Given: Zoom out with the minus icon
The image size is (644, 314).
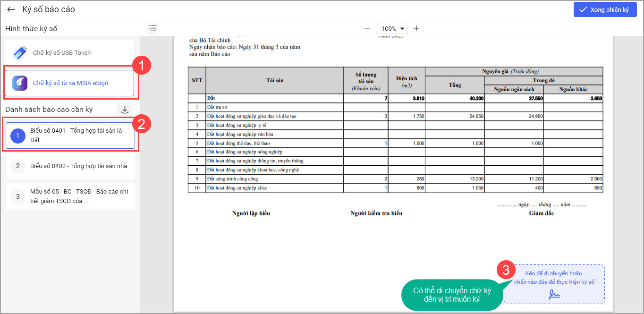Looking at the screenshot, I should pyautogui.click(x=367, y=28).
